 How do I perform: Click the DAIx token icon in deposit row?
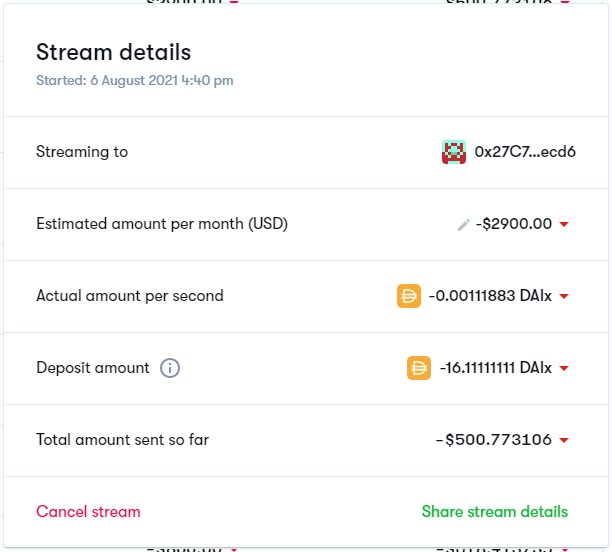click(x=419, y=368)
